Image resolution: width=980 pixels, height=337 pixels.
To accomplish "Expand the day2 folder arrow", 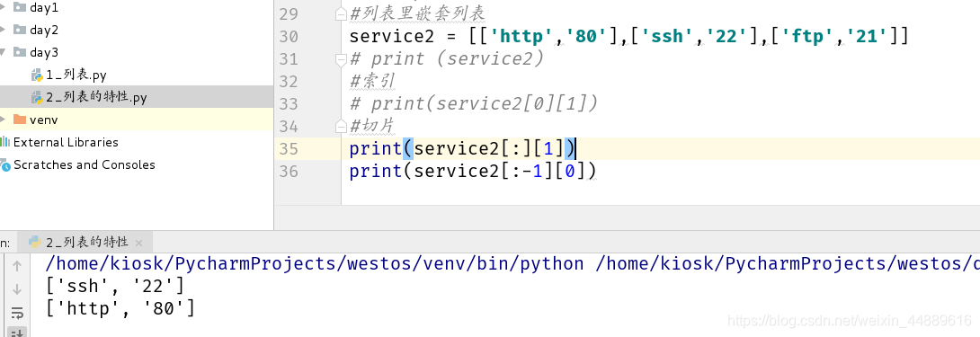I will pos(3,30).
